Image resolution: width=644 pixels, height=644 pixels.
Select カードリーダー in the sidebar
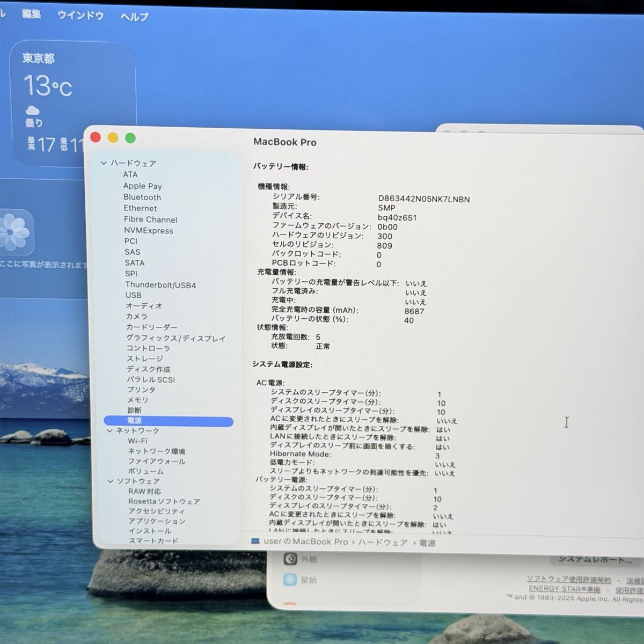click(152, 327)
